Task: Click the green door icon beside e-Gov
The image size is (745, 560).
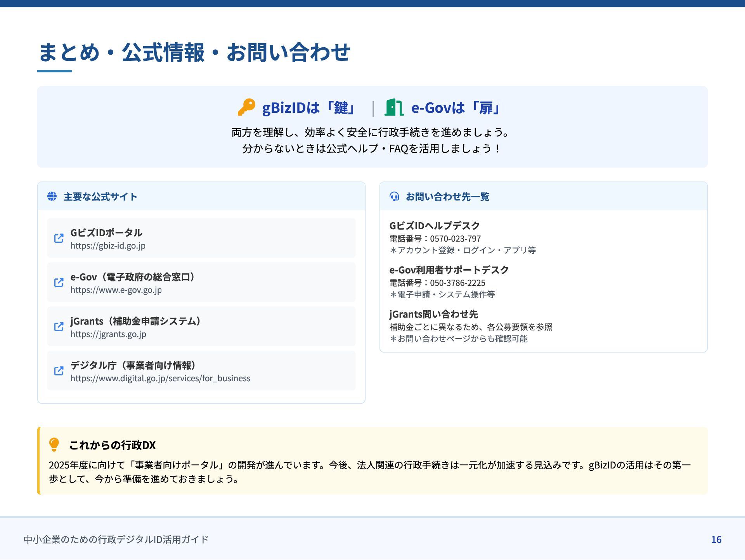Action: [x=394, y=107]
